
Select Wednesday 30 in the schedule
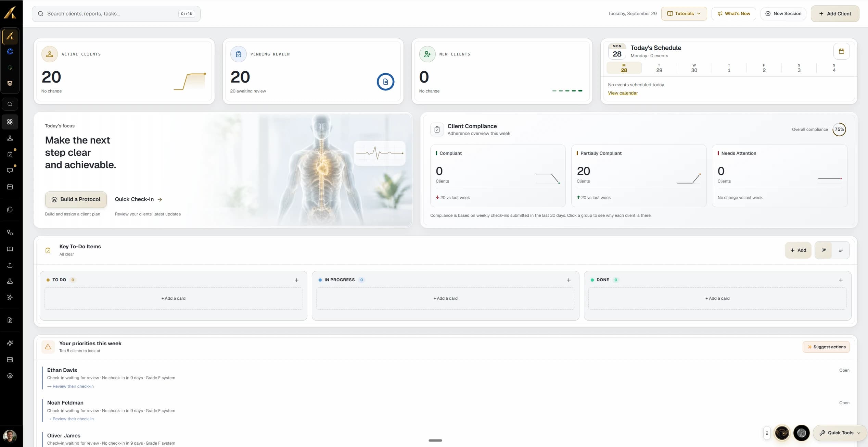tap(694, 68)
